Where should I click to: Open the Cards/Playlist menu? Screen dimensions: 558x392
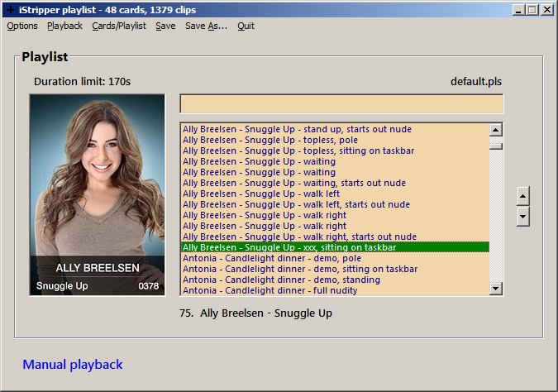[119, 26]
